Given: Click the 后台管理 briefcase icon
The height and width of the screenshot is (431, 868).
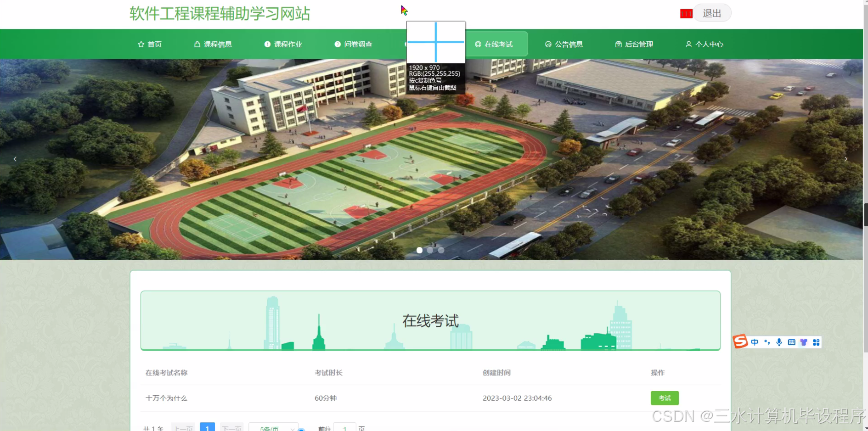Looking at the screenshot, I should [618, 44].
